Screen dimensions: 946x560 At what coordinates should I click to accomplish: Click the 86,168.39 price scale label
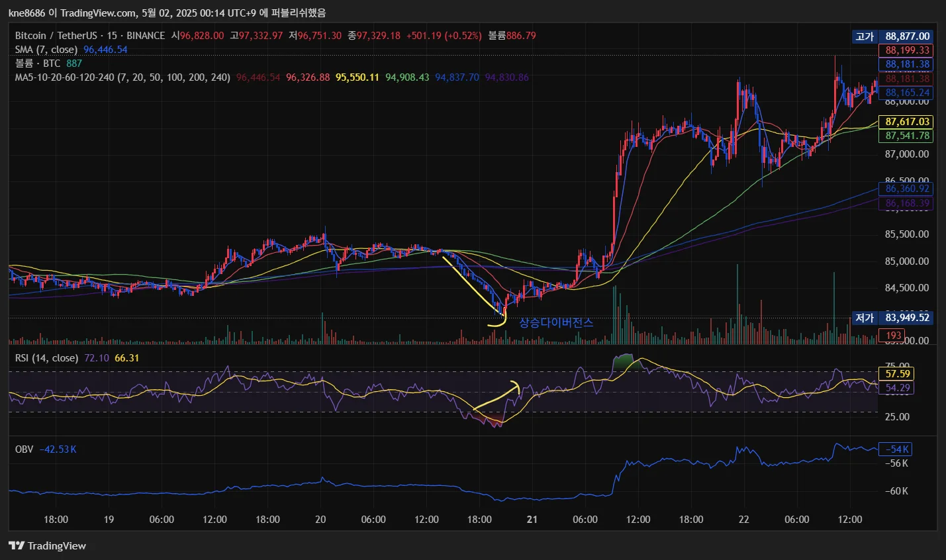coord(906,203)
